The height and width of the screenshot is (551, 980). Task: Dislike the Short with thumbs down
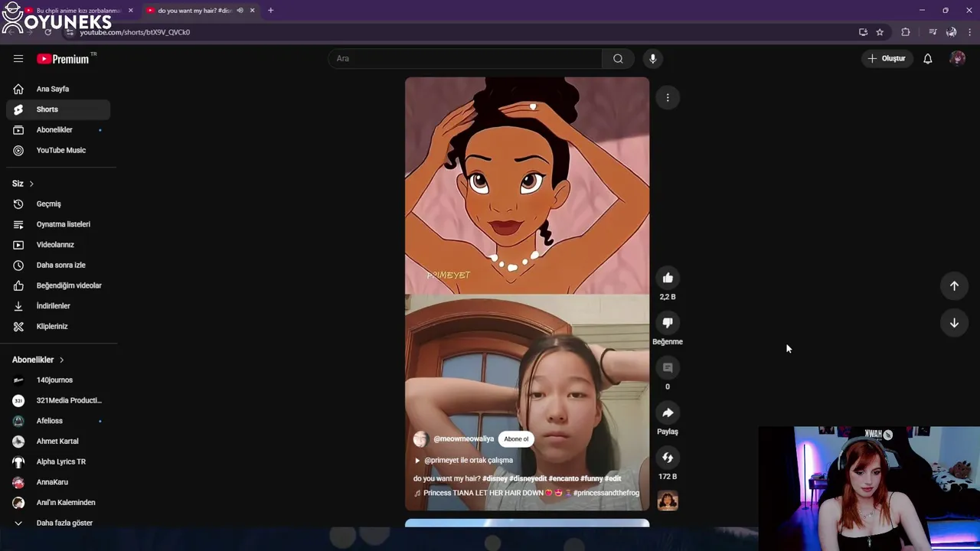(x=668, y=323)
